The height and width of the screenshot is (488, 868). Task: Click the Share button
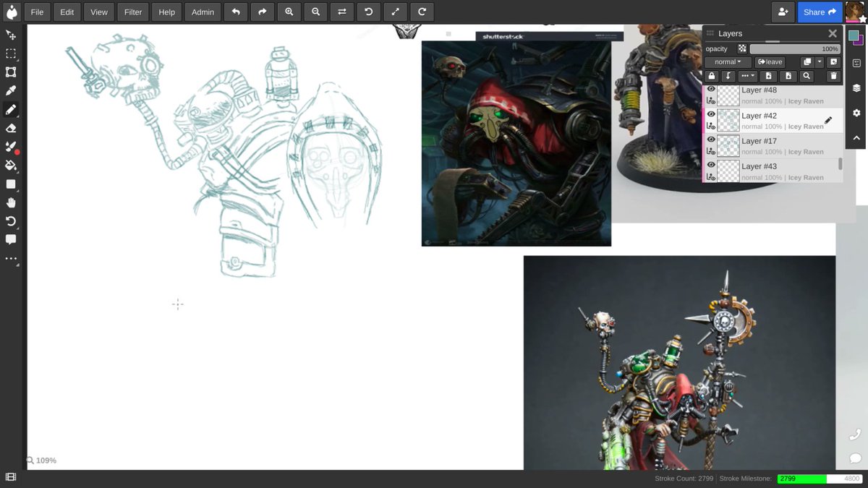pyautogui.click(x=820, y=12)
